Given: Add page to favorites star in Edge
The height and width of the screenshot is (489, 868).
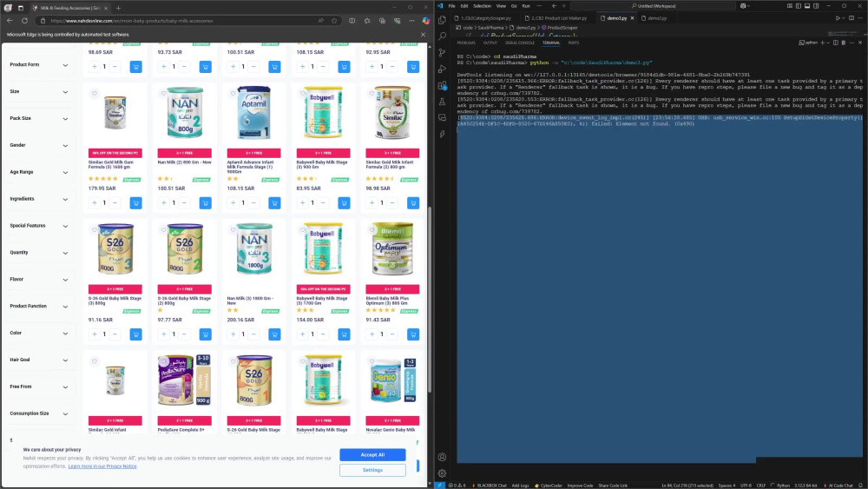Looking at the screenshot, I should (334, 21).
